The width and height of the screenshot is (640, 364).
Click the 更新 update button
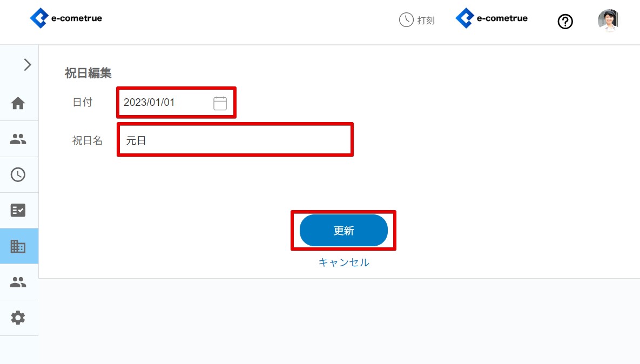[343, 231]
